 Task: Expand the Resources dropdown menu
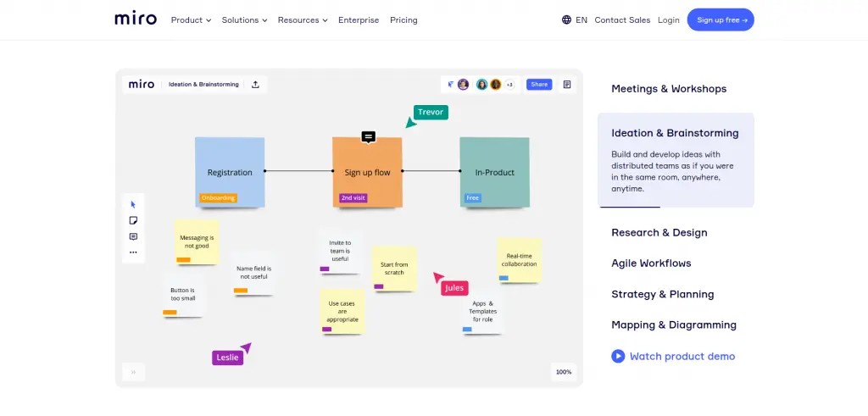tap(303, 20)
